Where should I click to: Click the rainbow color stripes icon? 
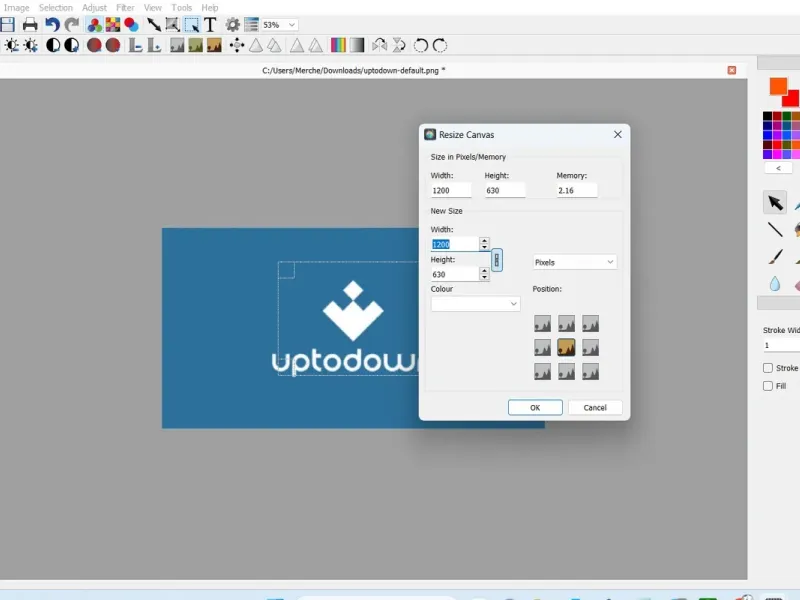(x=338, y=45)
